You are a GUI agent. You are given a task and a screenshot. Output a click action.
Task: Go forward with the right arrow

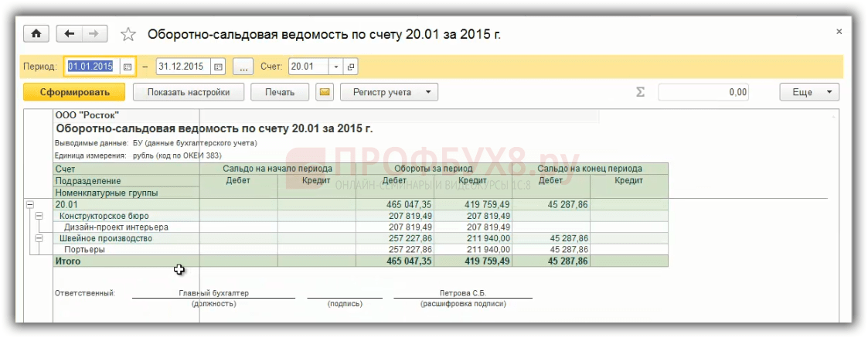(x=94, y=34)
